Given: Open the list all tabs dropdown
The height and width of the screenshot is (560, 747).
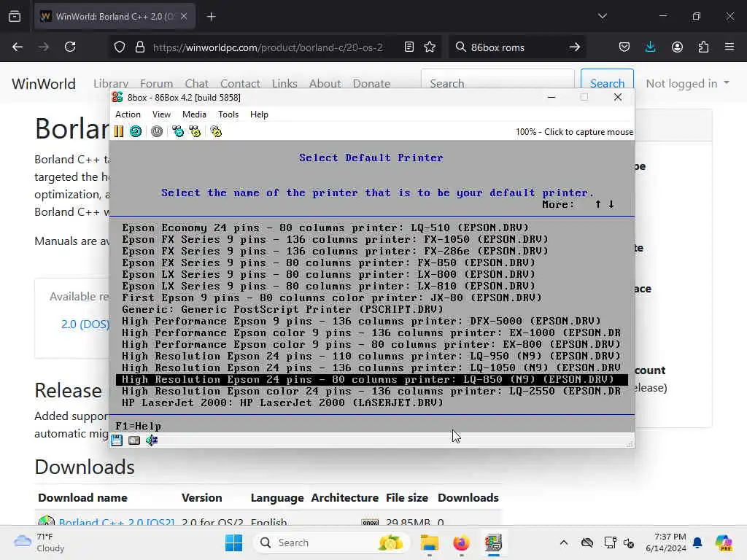Looking at the screenshot, I should tap(603, 17).
